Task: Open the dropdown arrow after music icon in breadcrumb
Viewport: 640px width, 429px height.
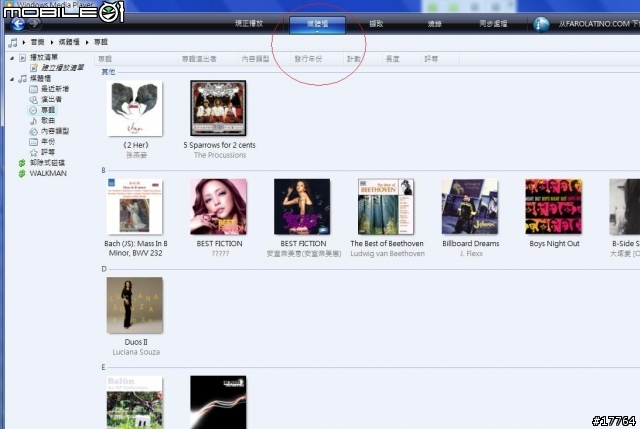Action: click(x=24, y=42)
